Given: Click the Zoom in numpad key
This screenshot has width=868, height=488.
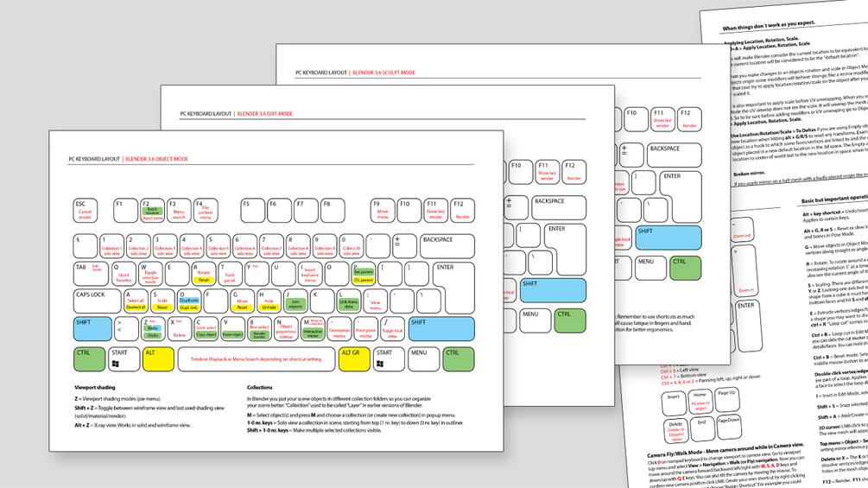Looking at the screenshot, I should 745,271.
